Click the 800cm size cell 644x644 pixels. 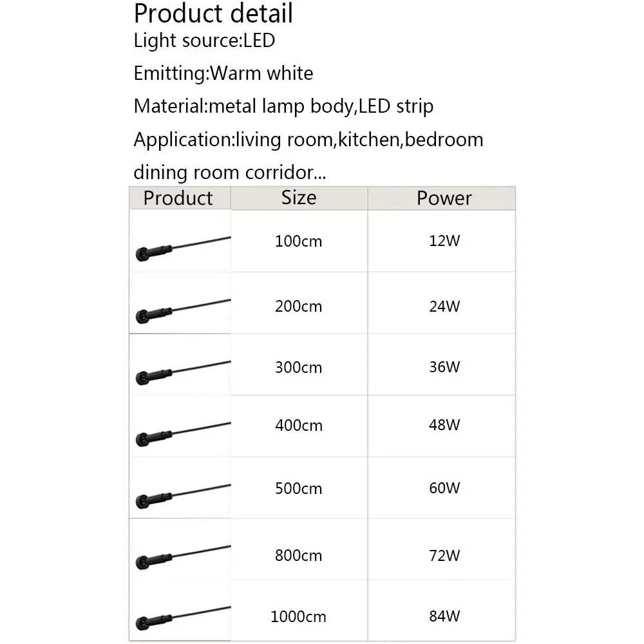[298, 555]
